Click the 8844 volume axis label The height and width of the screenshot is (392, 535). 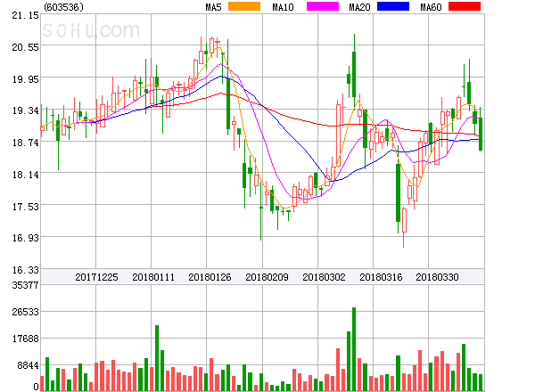tap(28, 366)
